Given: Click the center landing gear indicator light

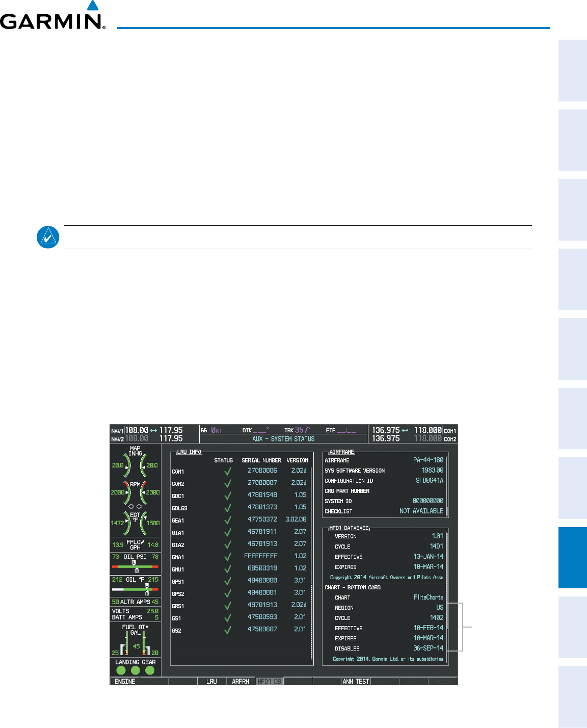Looking at the screenshot, I should coord(136,670).
